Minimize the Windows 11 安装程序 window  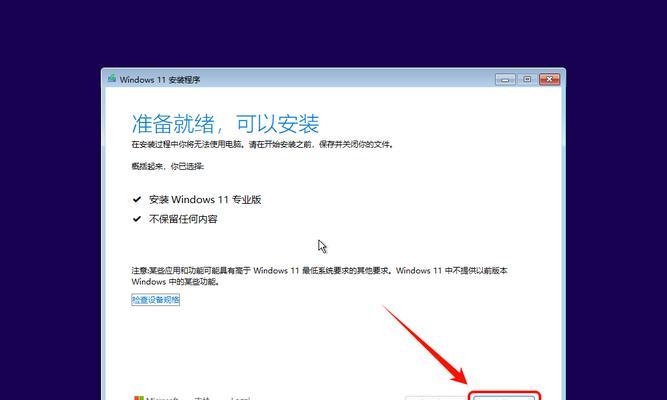[x=505, y=80]
